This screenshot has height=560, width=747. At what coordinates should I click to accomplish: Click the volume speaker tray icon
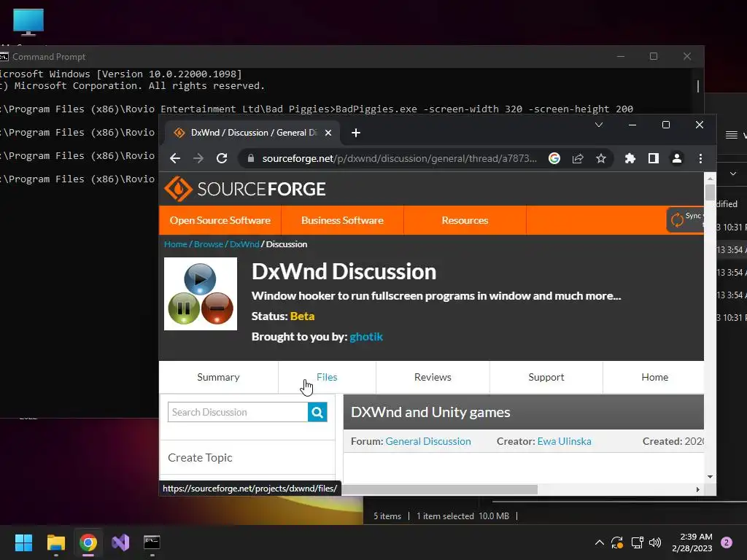point(655,542)
